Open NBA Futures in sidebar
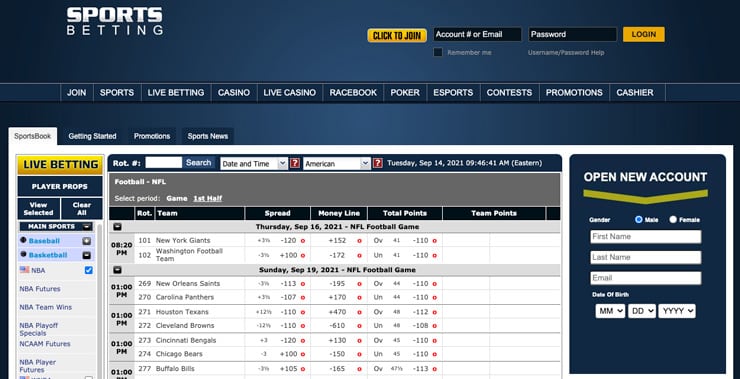 (x=40, y=289)
